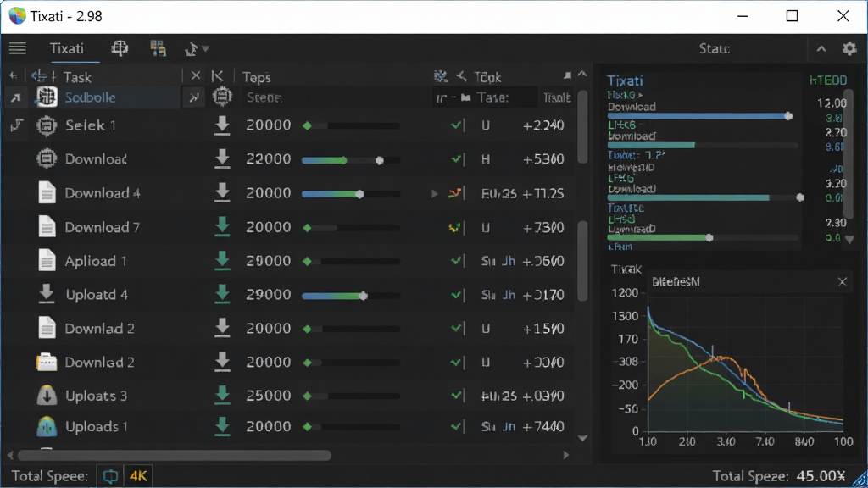
Task: Expand the Selek 1 tree arrow
Action: tap(17, 125)
